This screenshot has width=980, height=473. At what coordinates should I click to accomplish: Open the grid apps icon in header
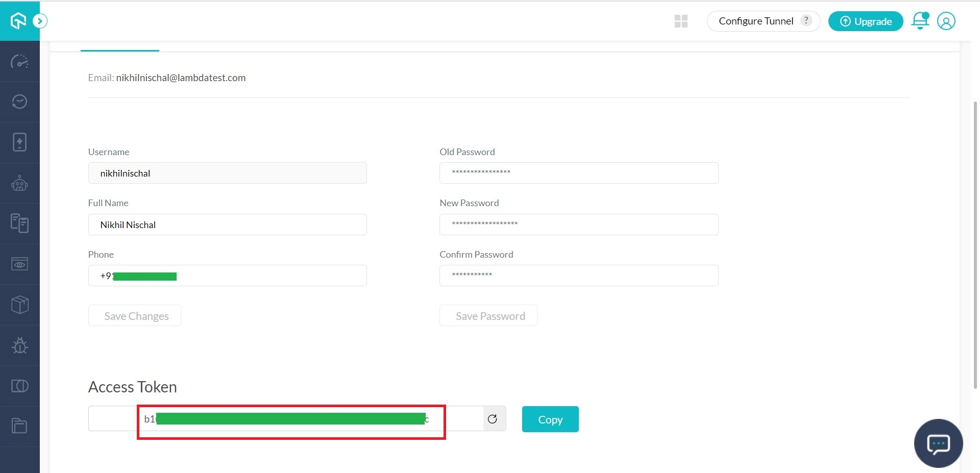pos(681,21)
